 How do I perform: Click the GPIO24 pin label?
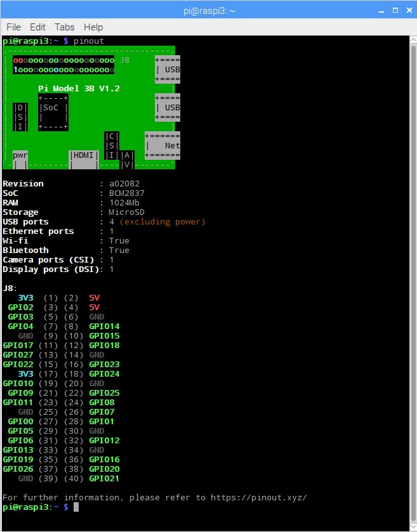click(x=104, y=374)
